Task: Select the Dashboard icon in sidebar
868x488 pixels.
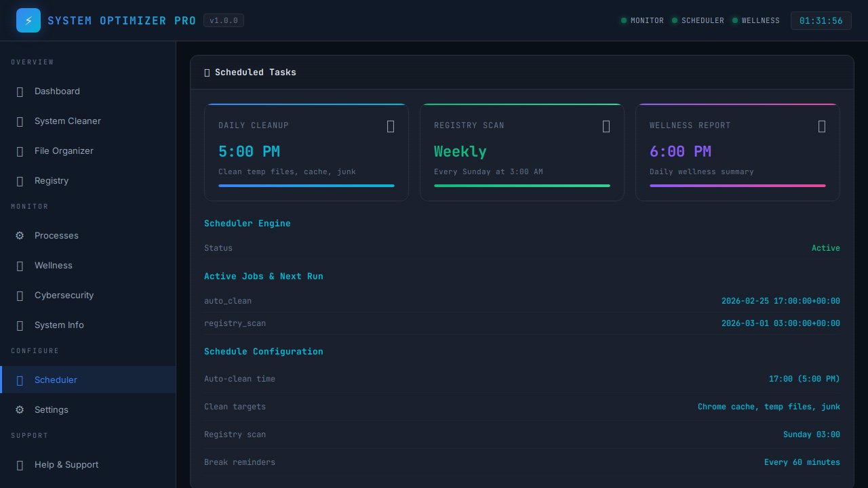Action: point(20,91)
